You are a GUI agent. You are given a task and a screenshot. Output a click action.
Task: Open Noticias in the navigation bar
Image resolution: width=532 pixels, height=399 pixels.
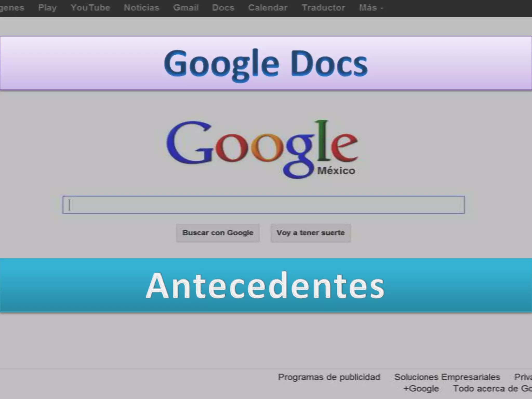point(142,8)
